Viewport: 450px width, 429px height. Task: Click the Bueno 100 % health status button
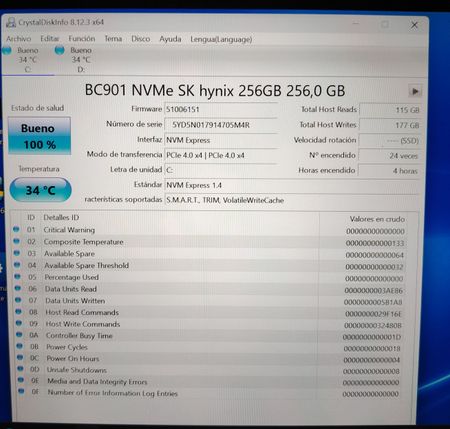coord(39,136)
